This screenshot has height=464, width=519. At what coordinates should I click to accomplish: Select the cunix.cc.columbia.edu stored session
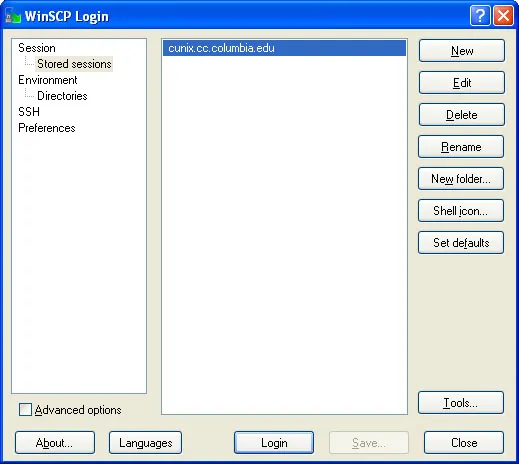pyautogui.click(x=284, y=48)
